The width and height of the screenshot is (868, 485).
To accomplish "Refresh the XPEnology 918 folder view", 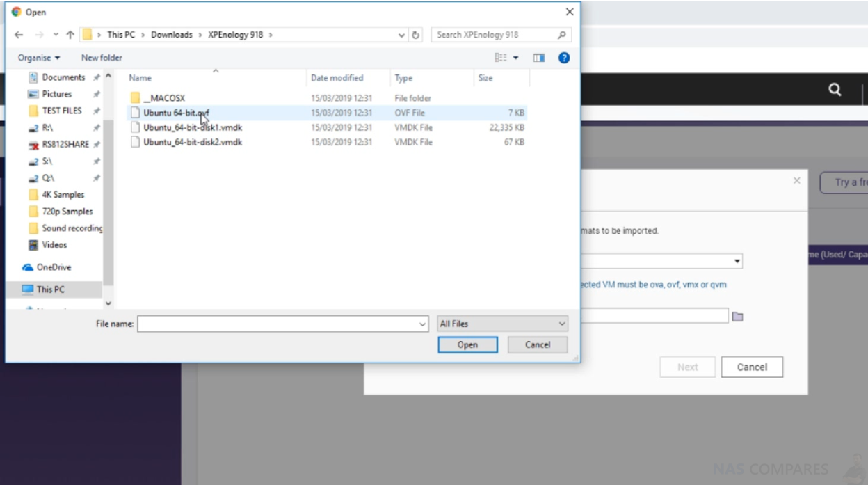I will [x=416, y=35].
